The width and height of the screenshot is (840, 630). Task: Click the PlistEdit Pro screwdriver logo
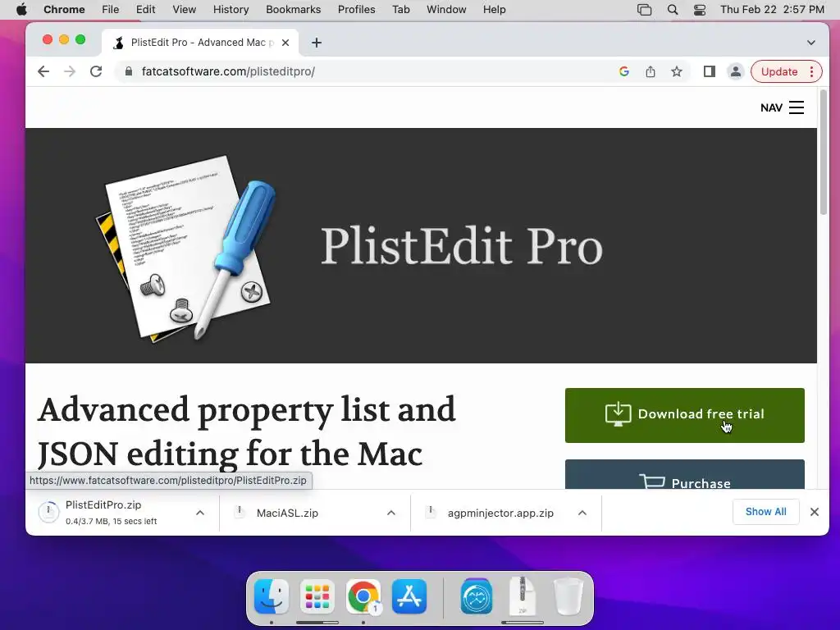tap(186, 248)
